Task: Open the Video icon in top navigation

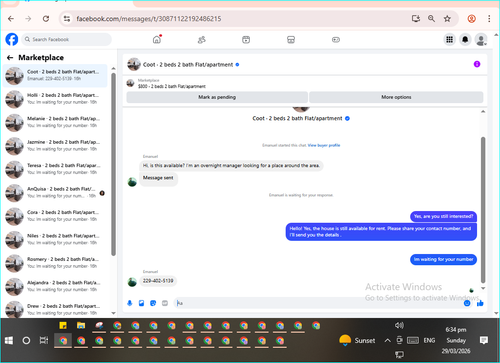Action: [246, 40]
